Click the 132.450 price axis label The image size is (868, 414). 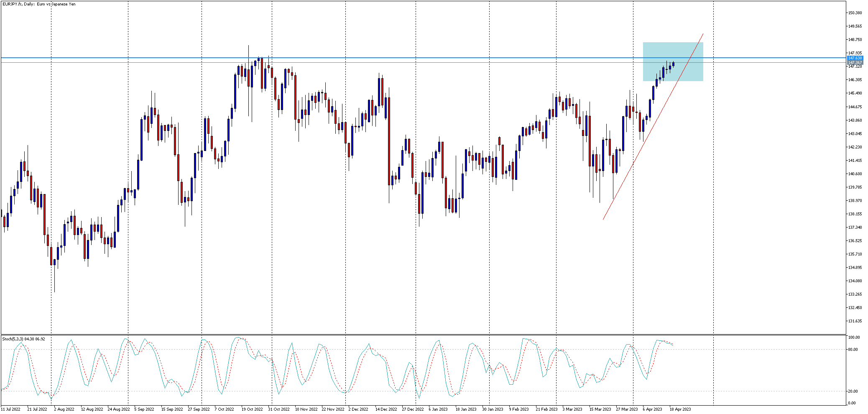855,308
